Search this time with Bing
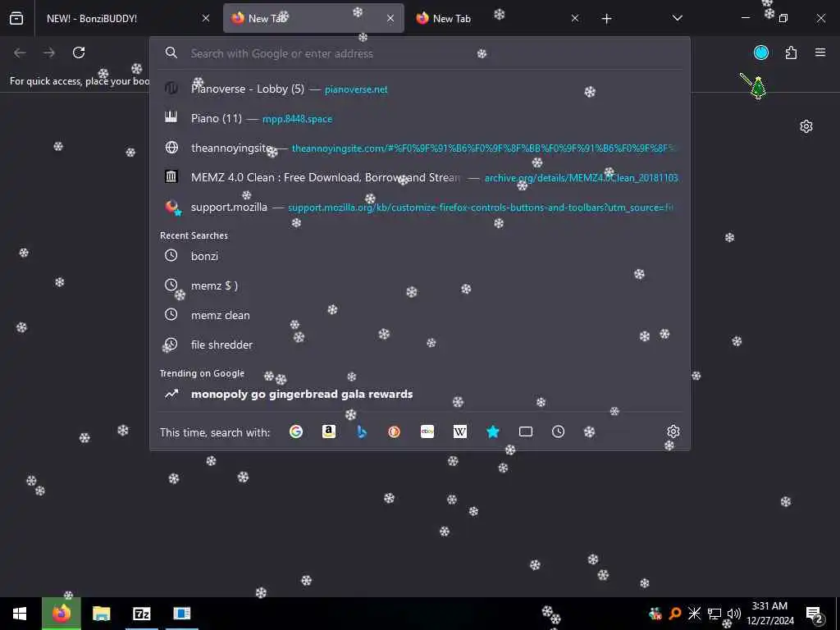 pyautogui.click(x=362, y=431)
